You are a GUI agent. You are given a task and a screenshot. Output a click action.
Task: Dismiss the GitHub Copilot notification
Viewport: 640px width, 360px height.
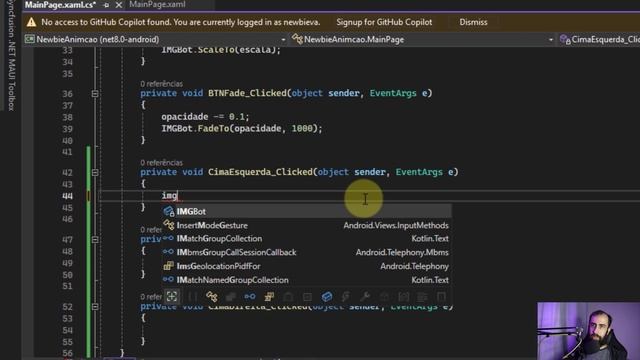tap(473, 22)
